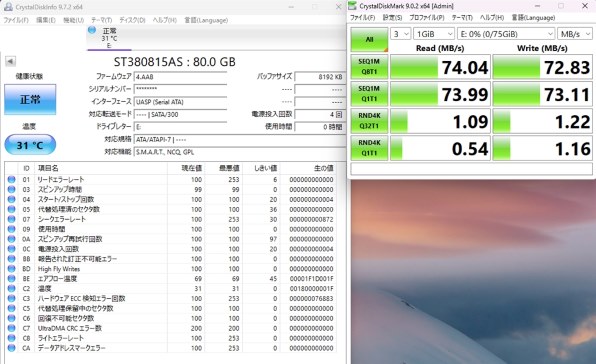Click status orb for attribute 05 代替処理済のセクタ数
This screenshot has width=596, height=364.
coord(11,209)
